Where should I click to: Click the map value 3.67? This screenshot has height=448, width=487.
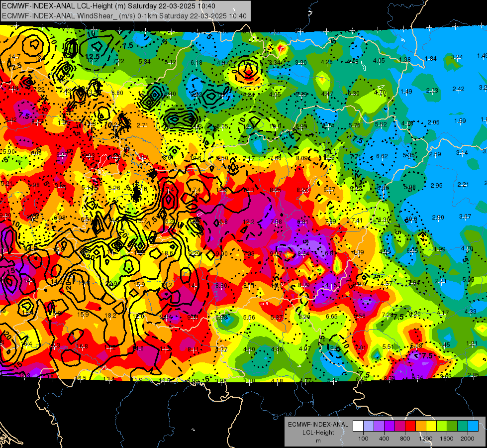tap(465, 217)
